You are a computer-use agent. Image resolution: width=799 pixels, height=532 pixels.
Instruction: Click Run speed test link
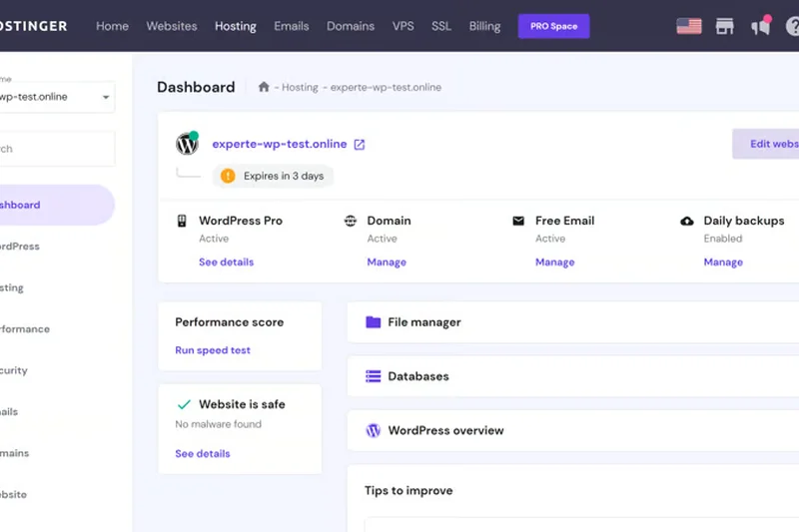tap(213, 350)
